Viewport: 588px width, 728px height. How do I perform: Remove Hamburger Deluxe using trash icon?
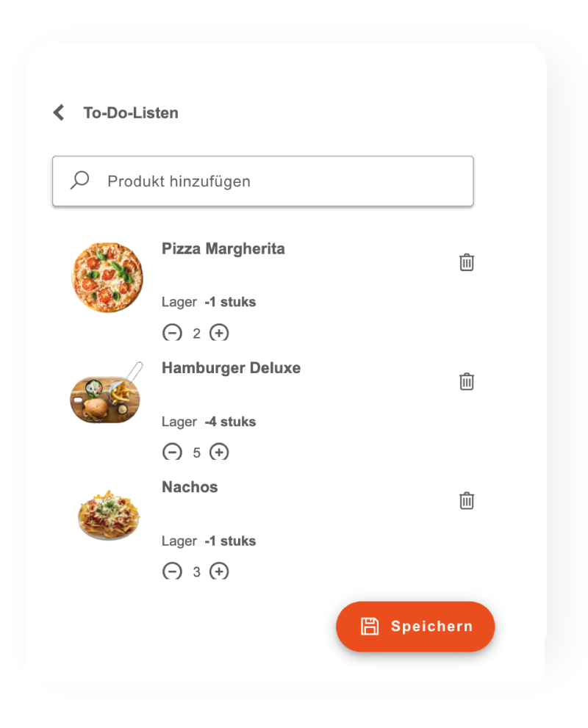click(467, 381)
